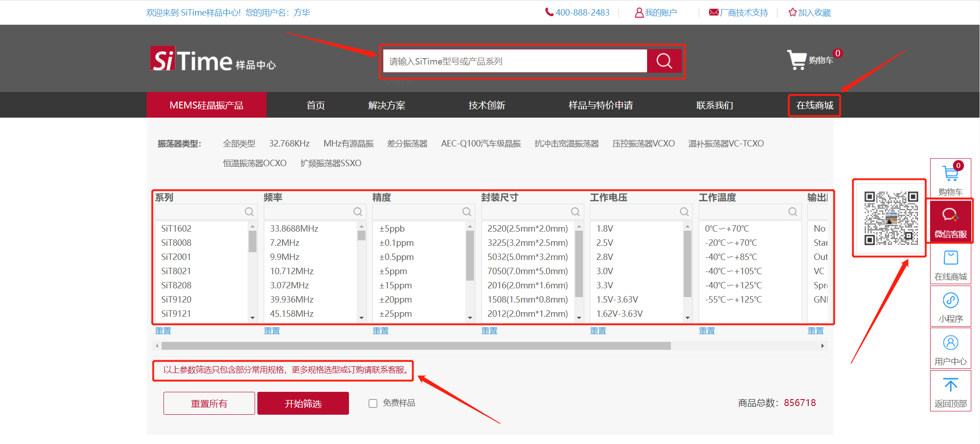Select -40℃~+85℃ temperature range
The height and width of the screenshot is (444, 980).
731,257
